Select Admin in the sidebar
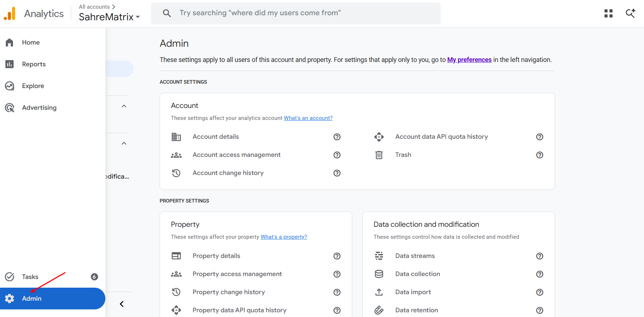This screenshot has width=644, height=317. coord(52,299)
